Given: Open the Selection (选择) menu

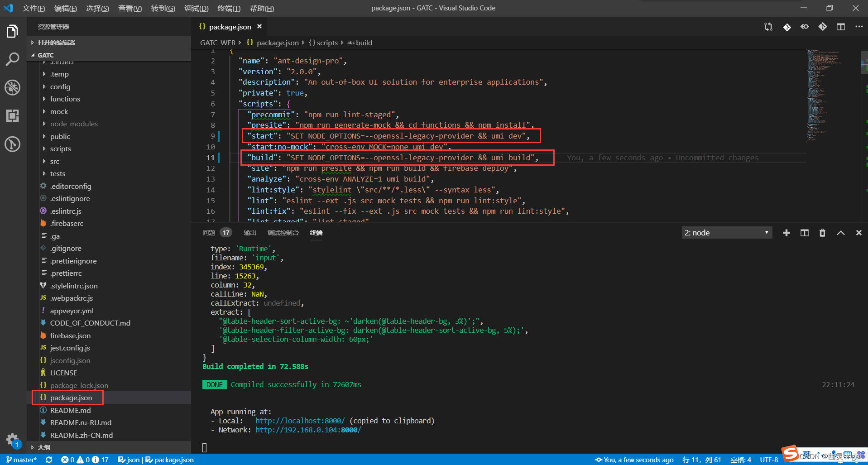Looking at the screenshot, I should 97,8.
